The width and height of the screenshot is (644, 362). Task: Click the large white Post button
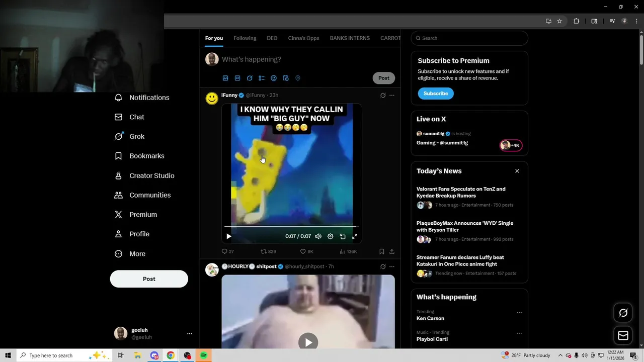(149, 279)
